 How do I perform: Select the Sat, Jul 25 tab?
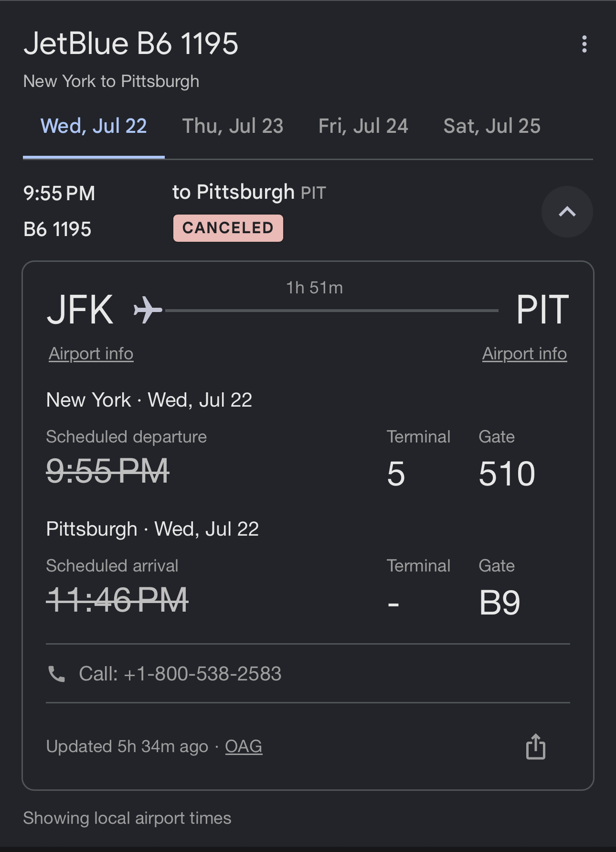click(x=492, y=127)
